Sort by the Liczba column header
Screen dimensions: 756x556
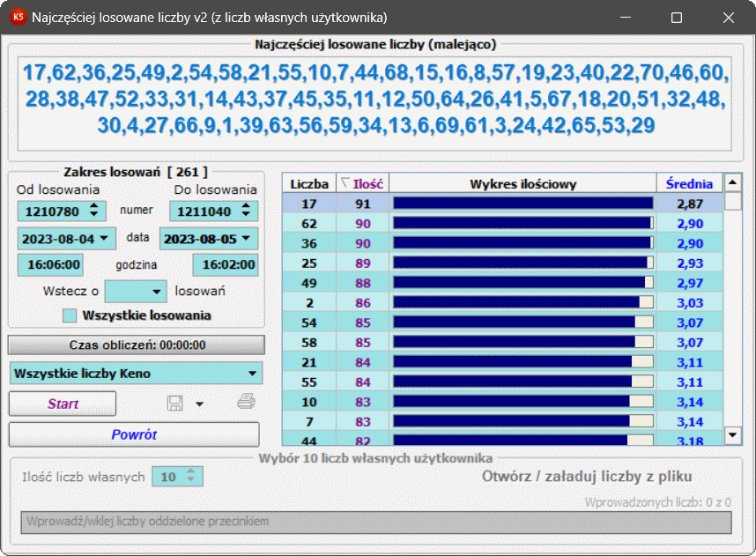tap(309, 184)
